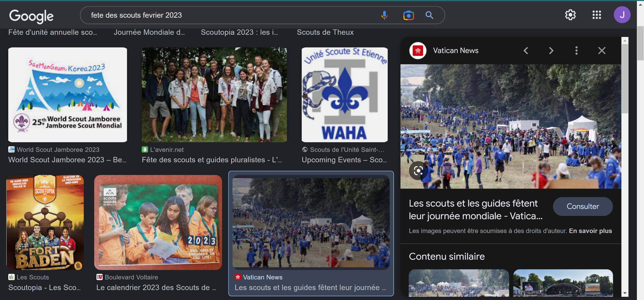Click the main page vertical scrollbar thumb
Image resolution: width=644 pixels, height=300 pixels.
(640, 43)
